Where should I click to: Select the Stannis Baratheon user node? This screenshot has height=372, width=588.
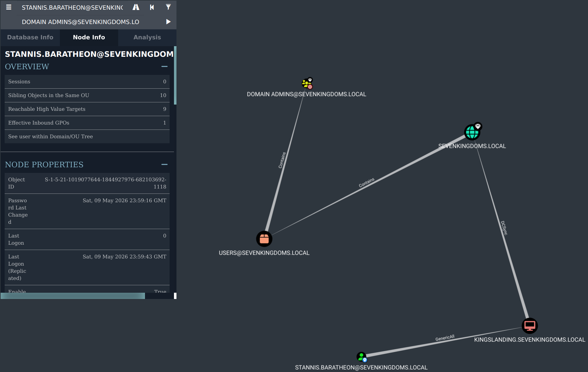tap(362, 357)
